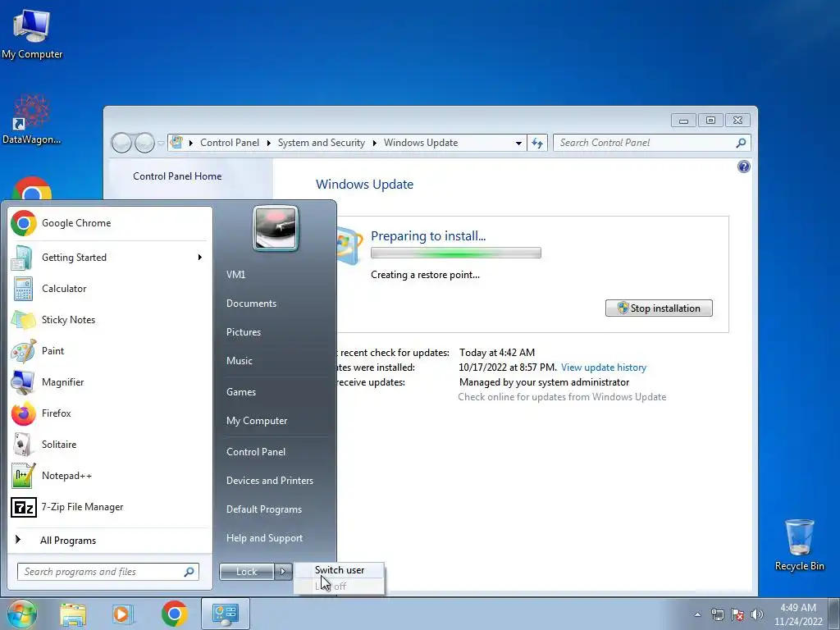Open Control Panel help question mark

(743, 167)
